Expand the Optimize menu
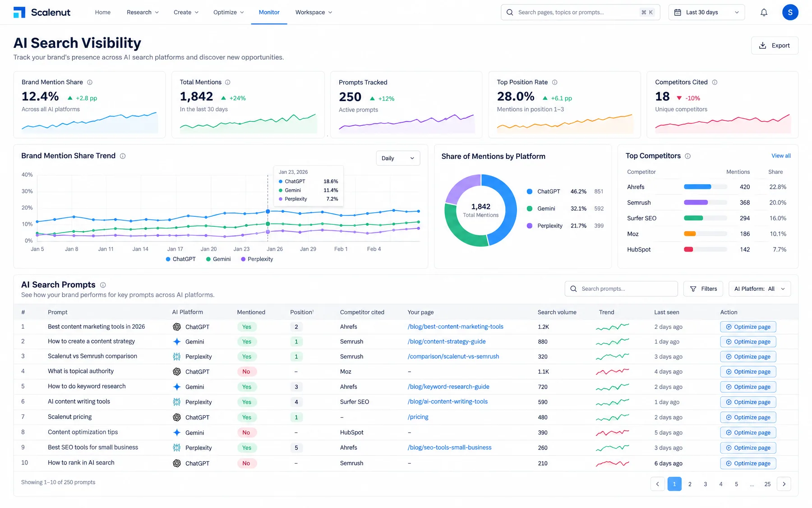 pyautogui.click(x=228, y=12)
